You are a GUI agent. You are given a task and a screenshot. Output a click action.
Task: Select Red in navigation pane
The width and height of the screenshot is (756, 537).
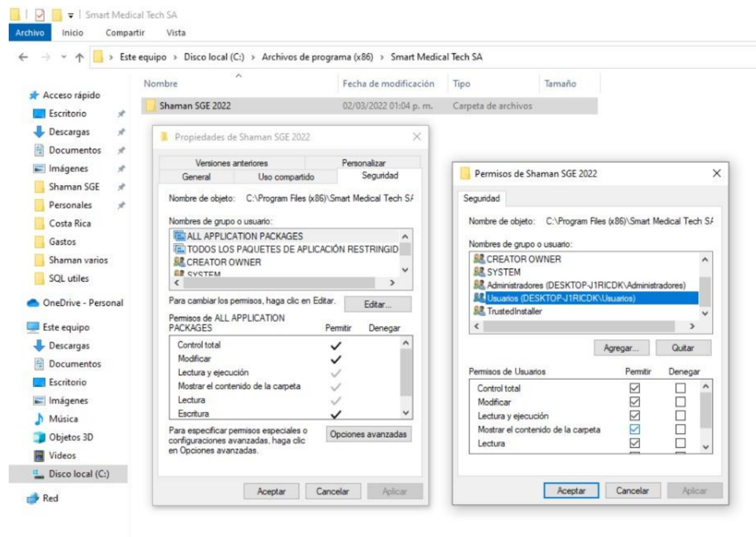50,498
